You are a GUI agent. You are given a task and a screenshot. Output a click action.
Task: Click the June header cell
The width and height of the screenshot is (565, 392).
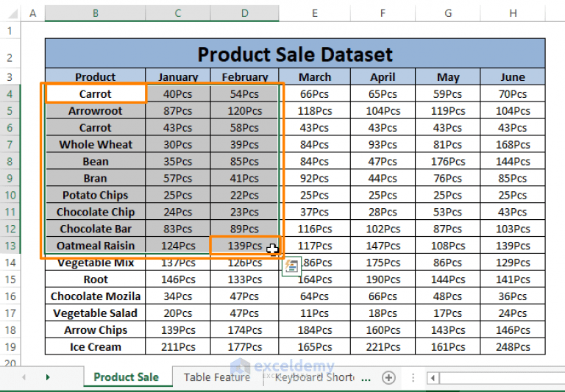pos(513,76)
